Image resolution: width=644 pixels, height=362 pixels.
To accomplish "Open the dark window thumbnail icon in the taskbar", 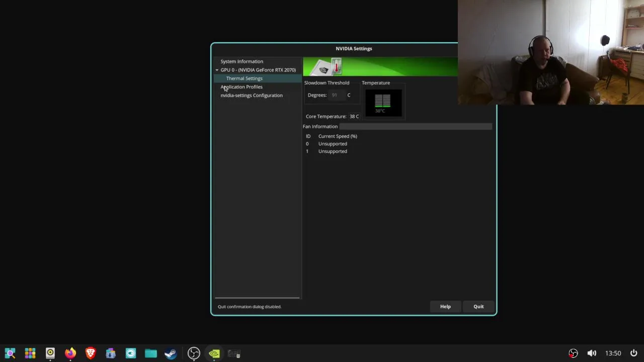I will coord(234,354).
